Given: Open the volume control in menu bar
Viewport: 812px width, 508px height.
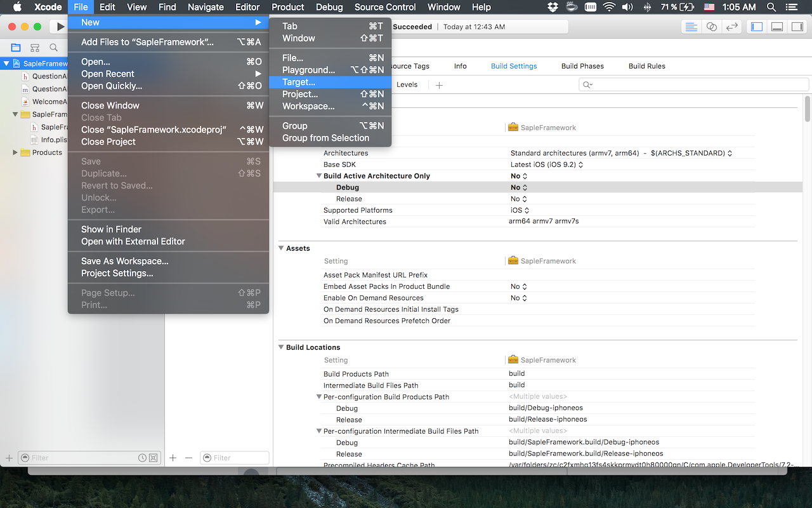Looking at the screenshot, I should pos(627,7).
